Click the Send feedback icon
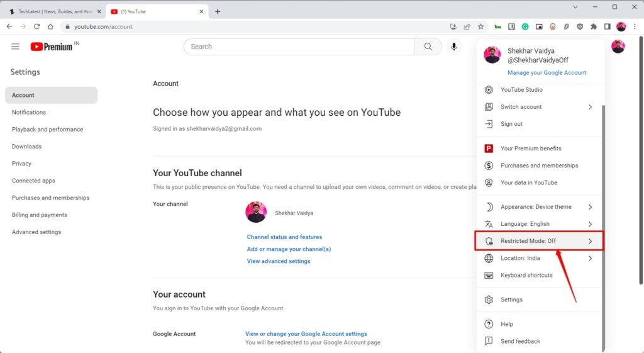The width and height of the screenshot is (644, 353). point(489,341)
